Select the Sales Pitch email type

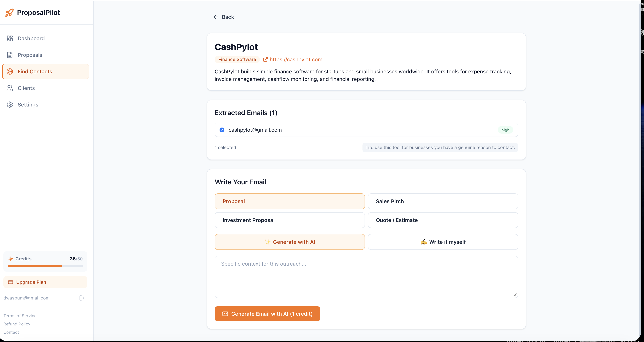click(x=443, y=201)
